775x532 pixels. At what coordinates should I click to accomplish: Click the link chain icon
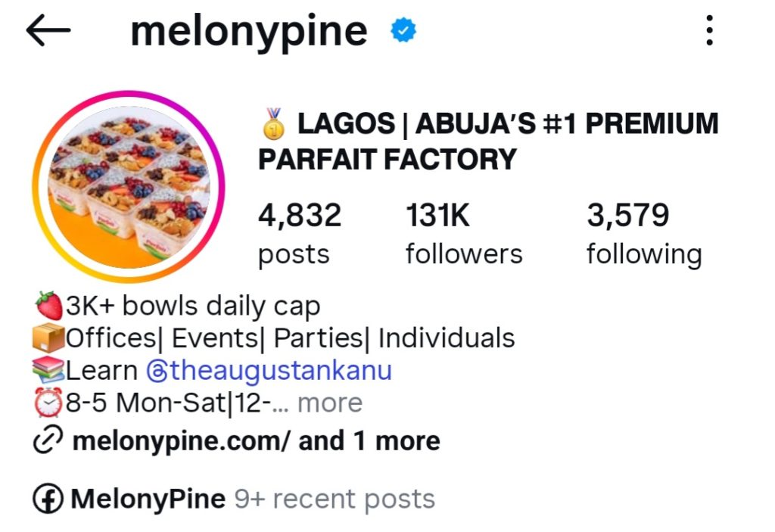48,441
